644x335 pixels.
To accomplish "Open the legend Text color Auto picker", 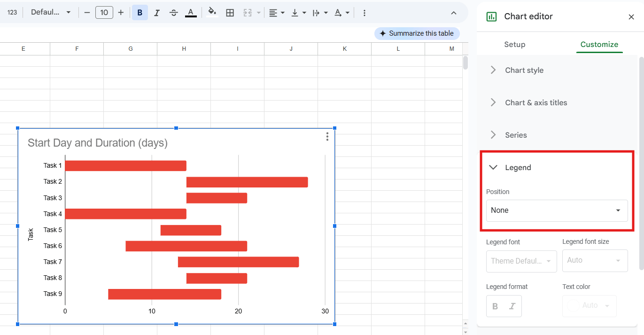I will (590, 306).
